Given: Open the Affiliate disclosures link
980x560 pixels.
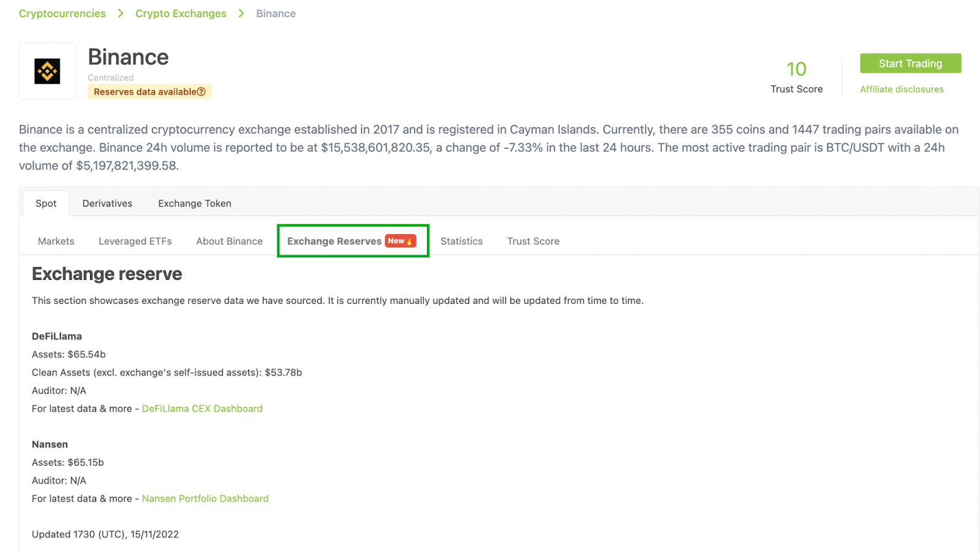Looking at the screenshot, I should coord(902,89).
